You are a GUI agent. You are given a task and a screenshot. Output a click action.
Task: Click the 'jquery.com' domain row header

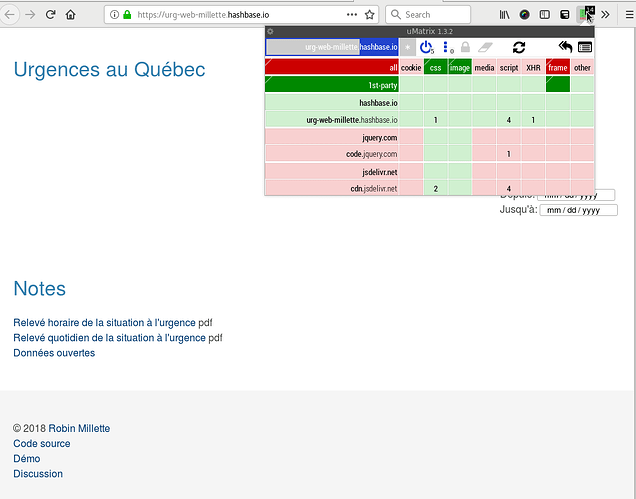(x=332, y=137)
